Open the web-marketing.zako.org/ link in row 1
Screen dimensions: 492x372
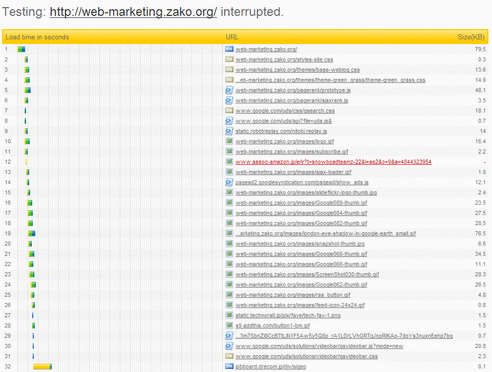[x=266, y=49]
